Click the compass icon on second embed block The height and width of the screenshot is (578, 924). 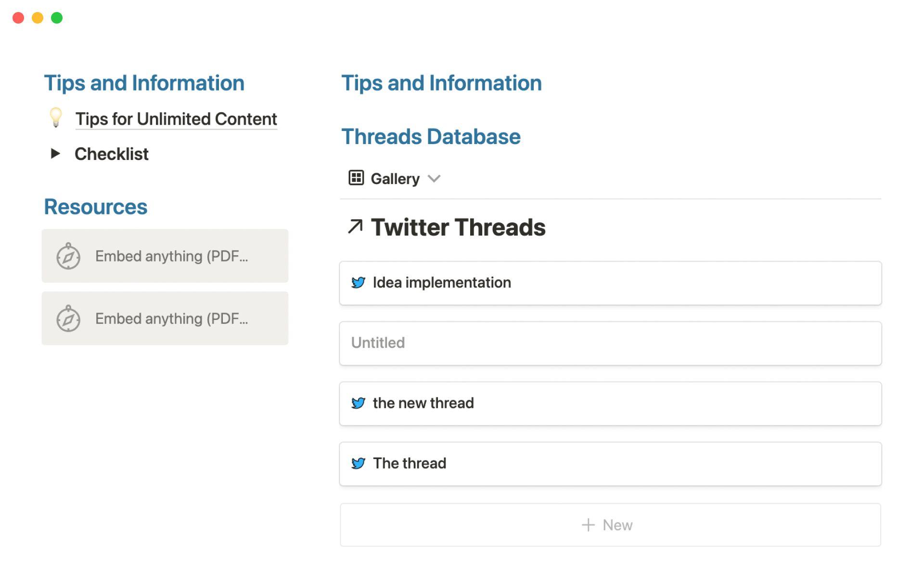coord(68,319)
